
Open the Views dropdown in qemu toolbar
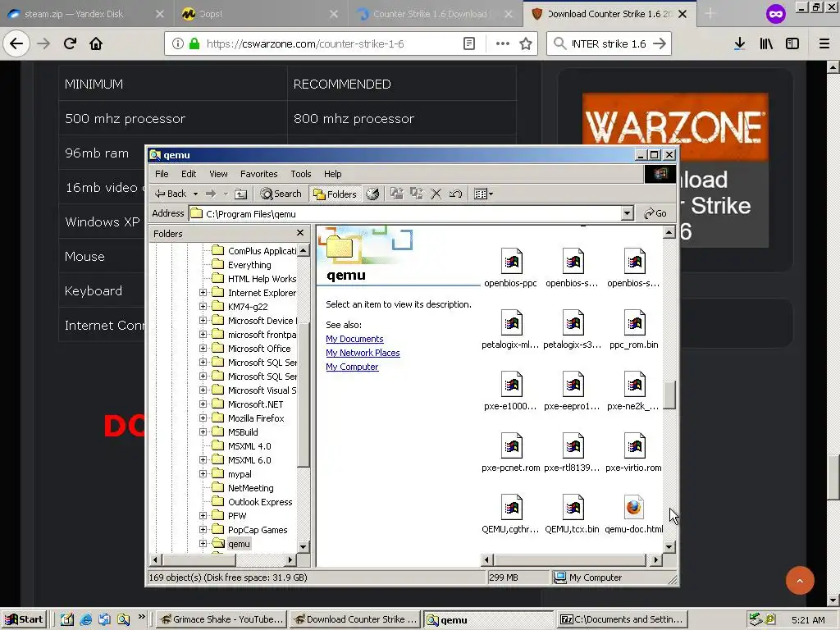[x=483, y=194]
